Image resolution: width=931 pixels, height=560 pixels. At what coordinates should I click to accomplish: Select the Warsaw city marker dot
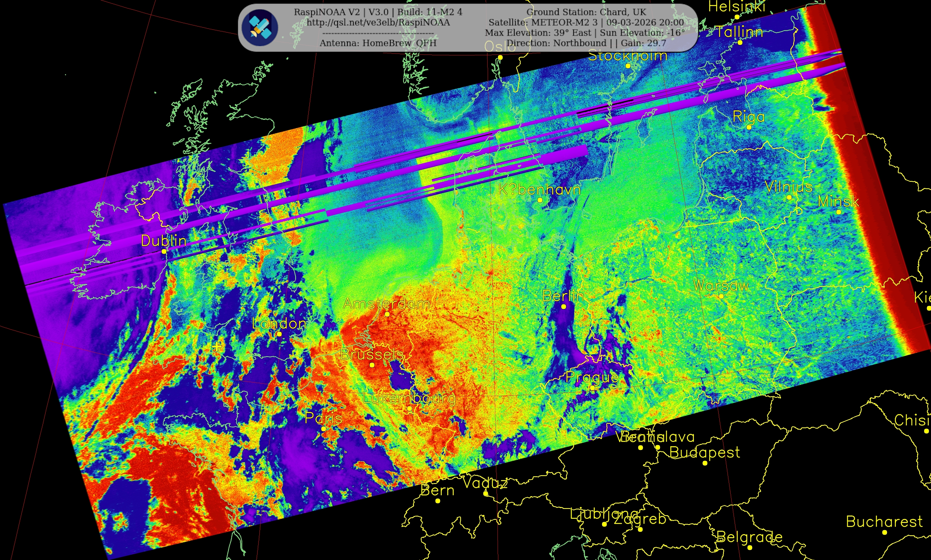(721, 296)
